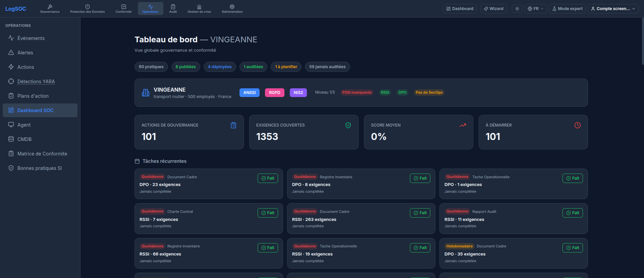Expand the Compte screen account menu
The height and width of the screenshot is (278, 644).
pos(613,9)
